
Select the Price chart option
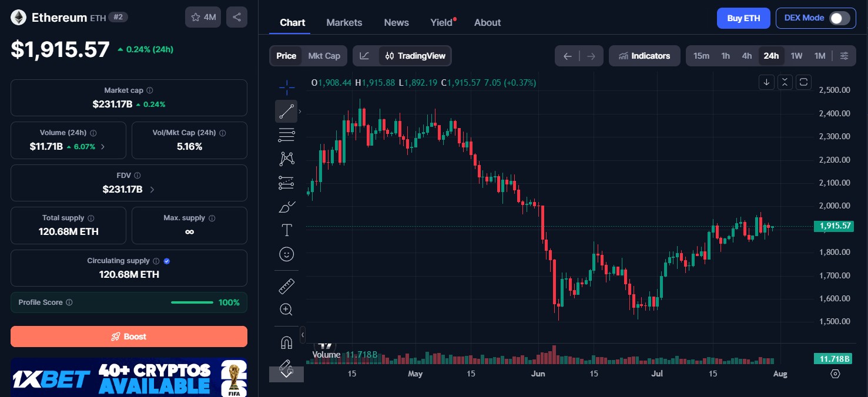[x=286, y=56]
